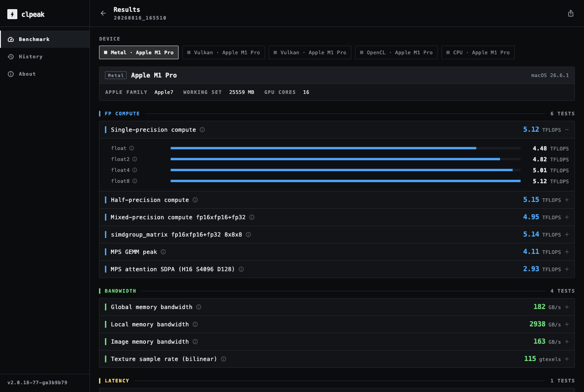Click the 5.12 TFLOPS single-precision total

click(542, 130)
